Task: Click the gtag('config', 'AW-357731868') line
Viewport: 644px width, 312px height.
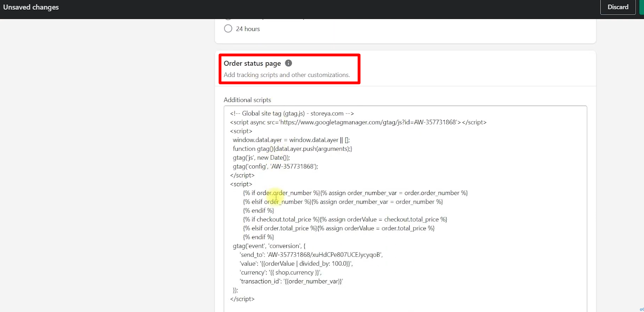Action: (x=275, y=166)
